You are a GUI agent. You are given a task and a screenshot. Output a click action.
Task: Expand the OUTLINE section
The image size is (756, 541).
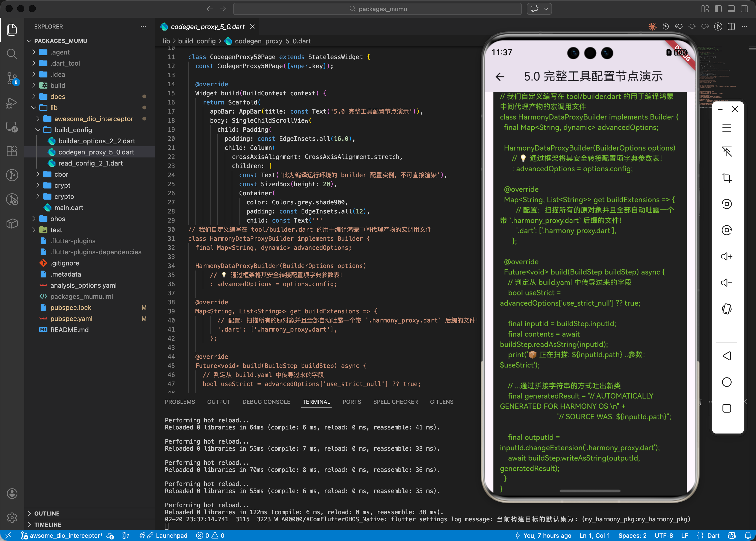[47, 513]
